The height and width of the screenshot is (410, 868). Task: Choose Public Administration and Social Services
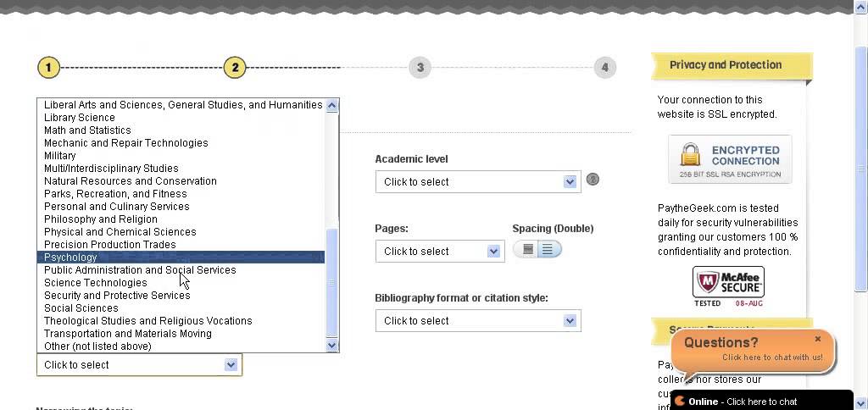click(x=181, y=270)
